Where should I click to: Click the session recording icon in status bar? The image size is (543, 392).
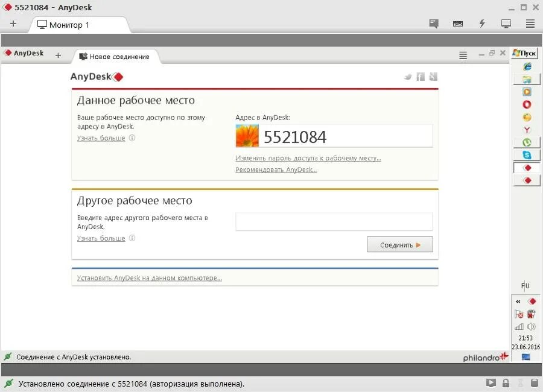coord(491,383)
